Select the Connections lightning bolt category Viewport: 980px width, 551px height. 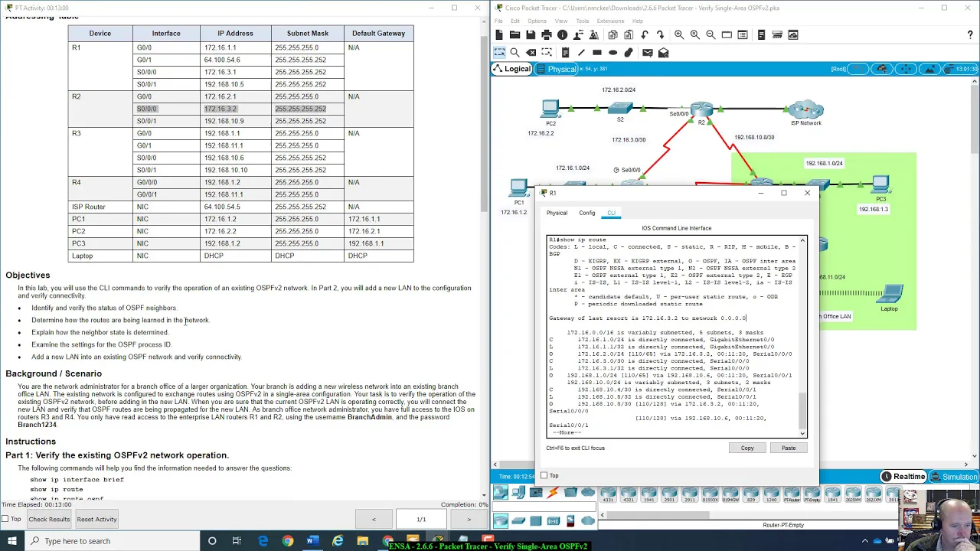553,492
